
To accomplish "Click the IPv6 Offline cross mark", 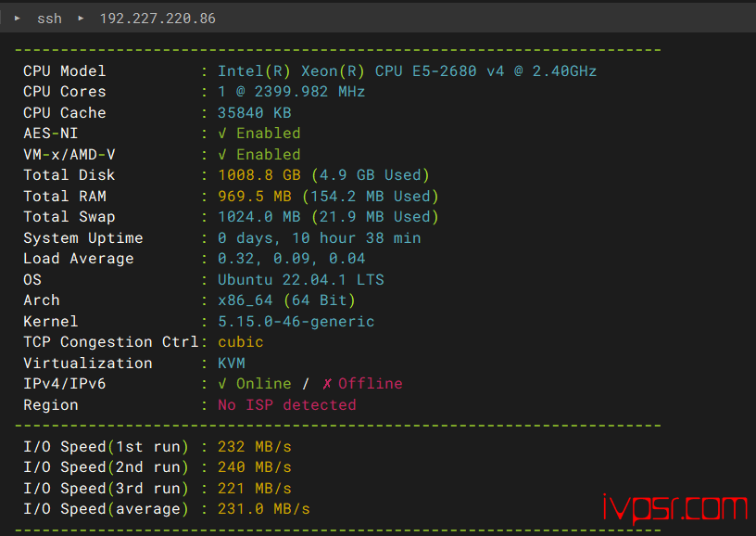I will click(x=327, y=384).
